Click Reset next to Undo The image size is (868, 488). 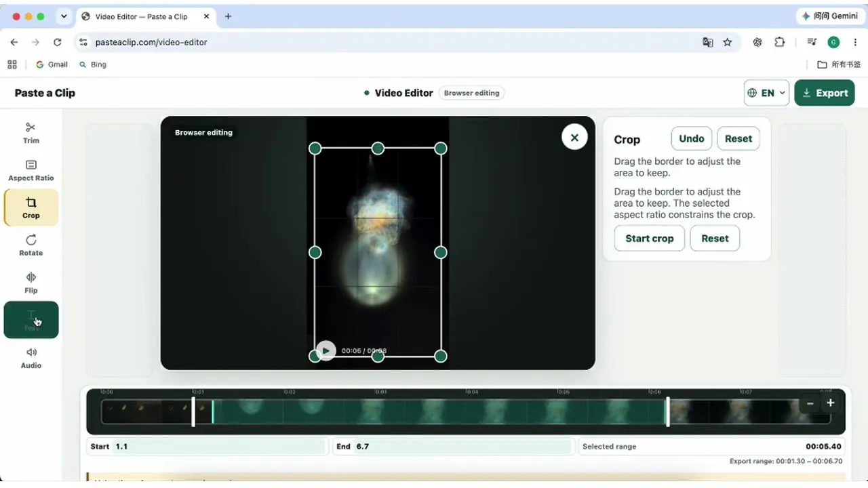738,138
